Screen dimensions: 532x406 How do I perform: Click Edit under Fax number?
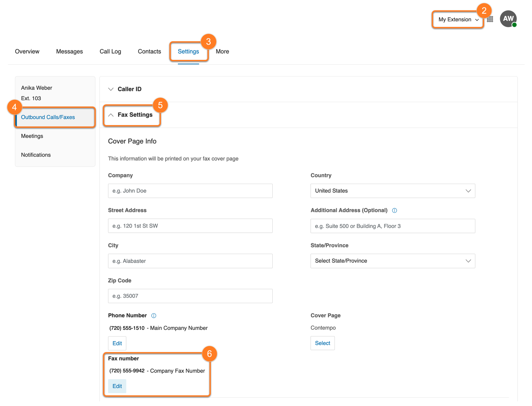[117, 386]
